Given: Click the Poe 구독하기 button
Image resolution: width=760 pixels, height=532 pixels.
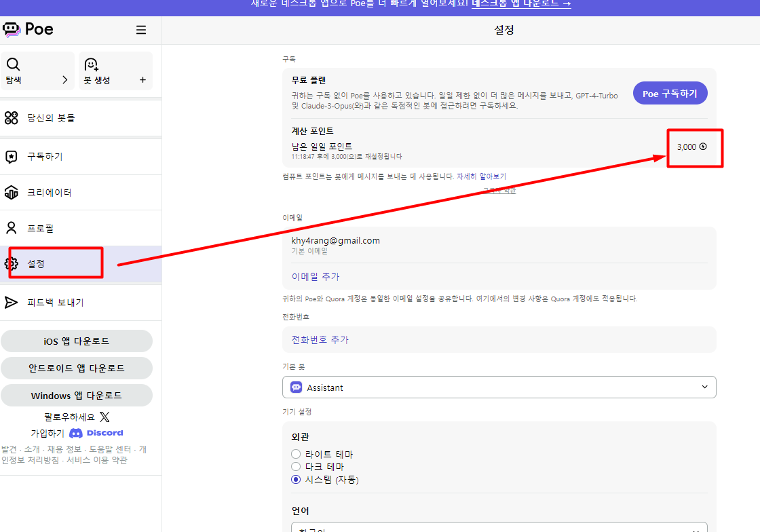Looking at the screenshot, I should point(670,93).
